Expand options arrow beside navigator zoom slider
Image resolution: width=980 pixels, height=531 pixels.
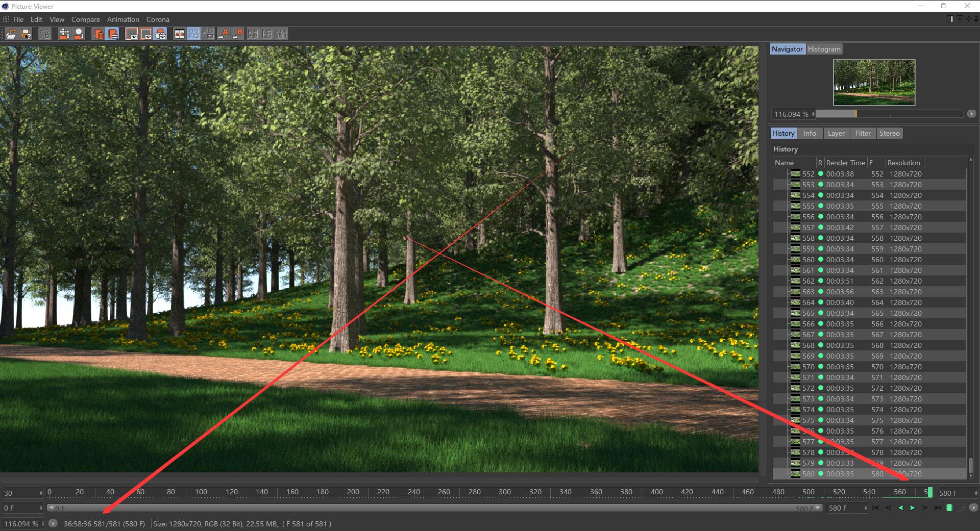click(971, 114)
